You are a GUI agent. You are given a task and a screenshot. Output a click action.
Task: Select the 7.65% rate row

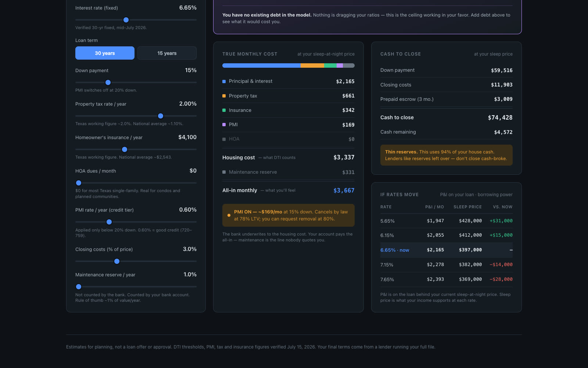pos(447,280)
